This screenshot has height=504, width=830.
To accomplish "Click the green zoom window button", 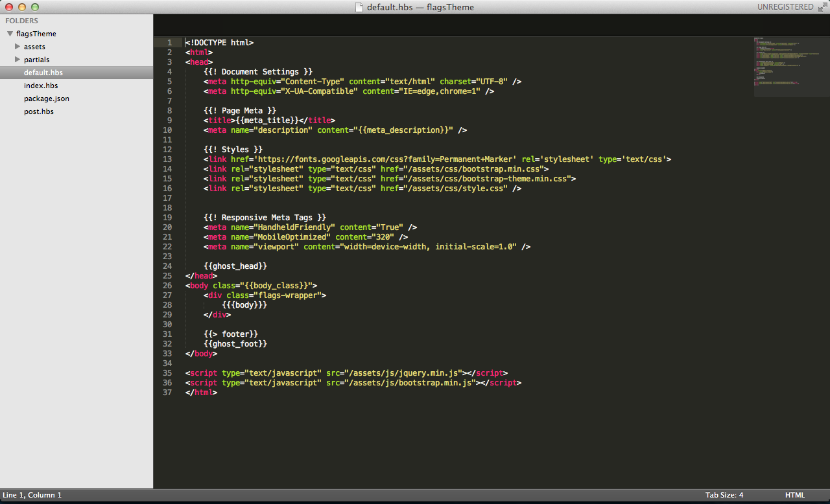I will (x=35, y=7).
